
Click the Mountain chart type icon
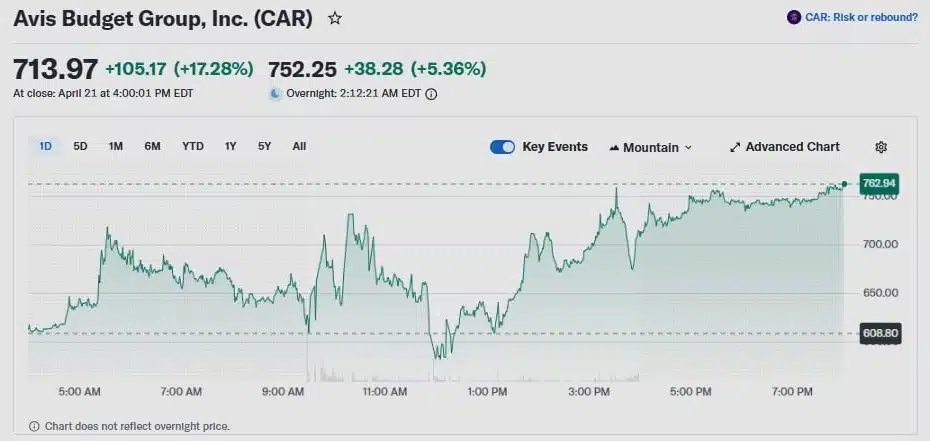[613, 147]
